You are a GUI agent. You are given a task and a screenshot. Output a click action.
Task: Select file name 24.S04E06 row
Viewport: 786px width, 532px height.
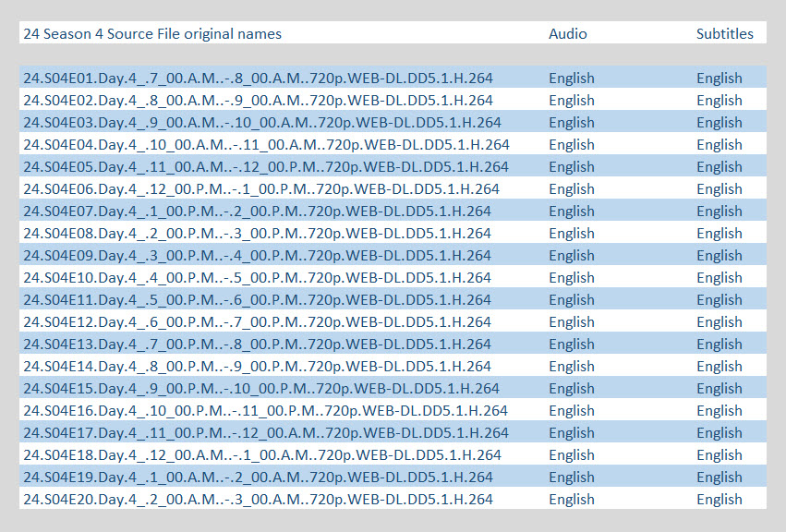[261, 189]
